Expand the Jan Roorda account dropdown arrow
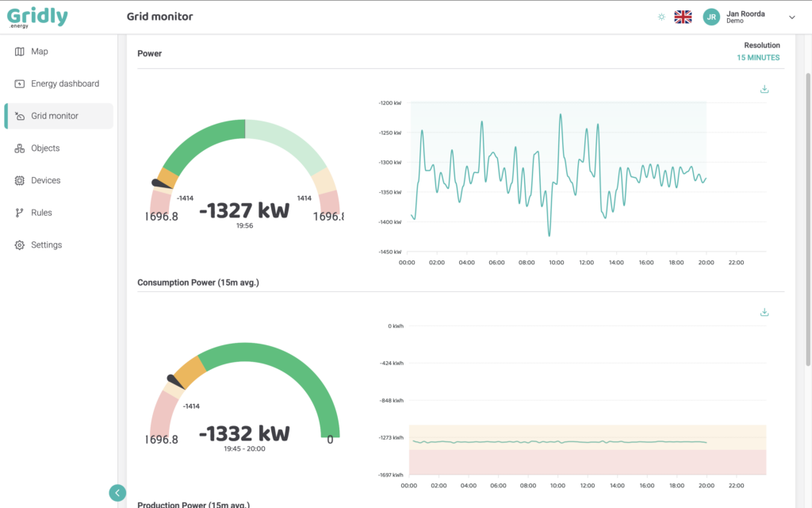This screenshot has height=508, width=812. [x=793, y=17]
